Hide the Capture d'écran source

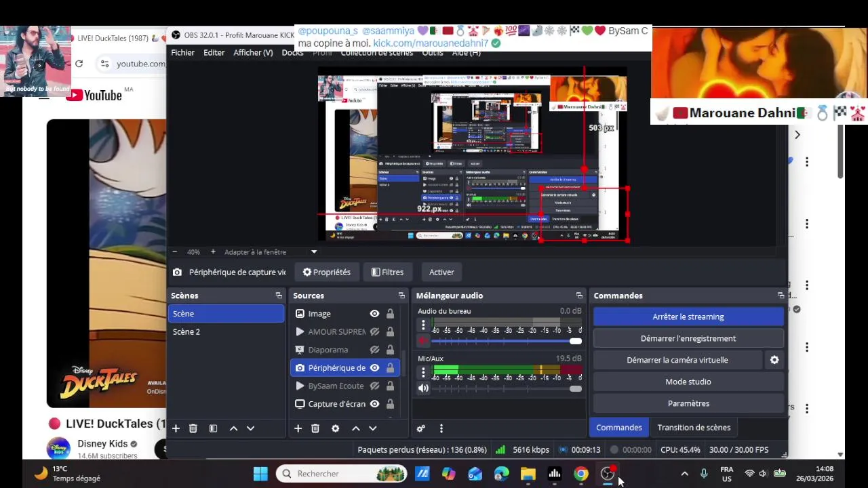click(x=374, y=404)
